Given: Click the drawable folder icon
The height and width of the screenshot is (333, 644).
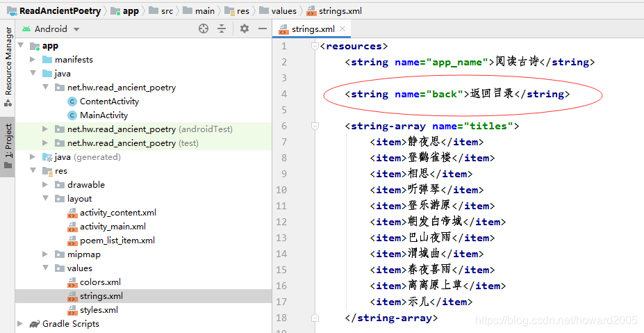Looking at the screenshot, I should coord(60,185).
